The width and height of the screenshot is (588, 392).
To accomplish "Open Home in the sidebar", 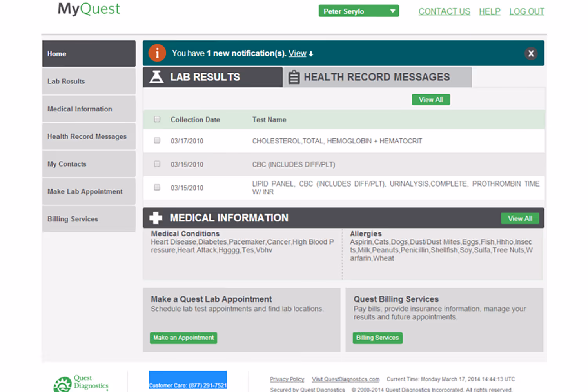I will click(89, 54).
